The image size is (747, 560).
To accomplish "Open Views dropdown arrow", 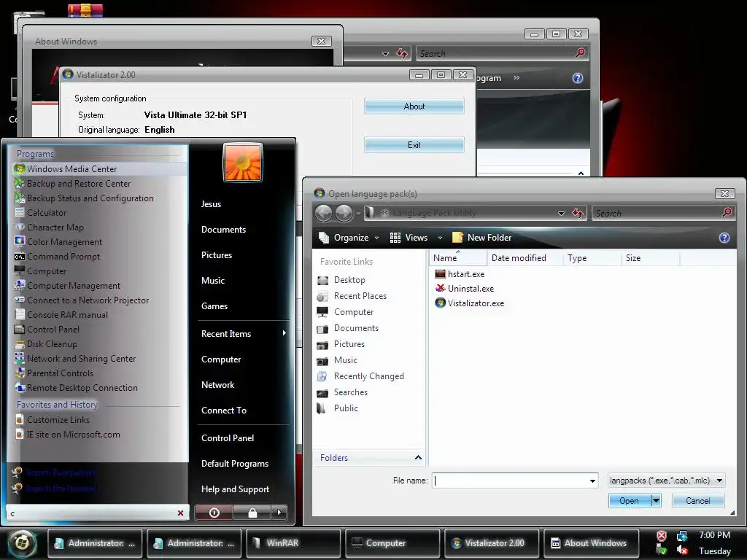I will pos(440,238).
